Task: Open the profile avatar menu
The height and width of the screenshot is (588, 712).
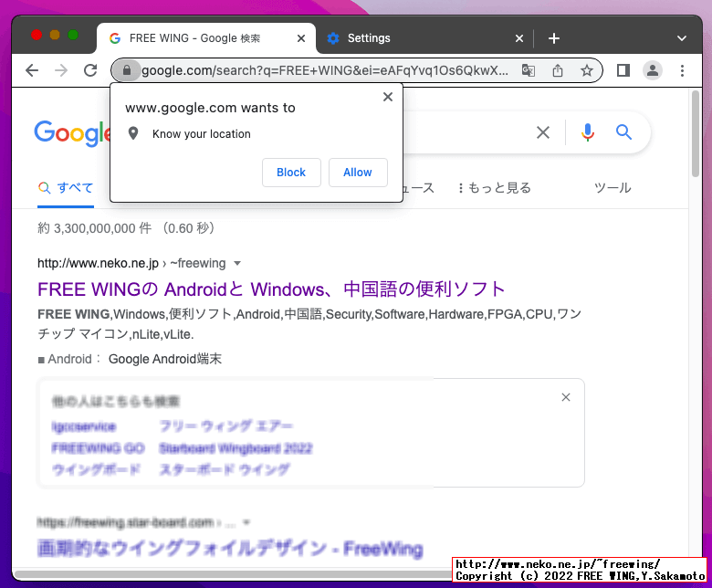Action: pos(653,70)
